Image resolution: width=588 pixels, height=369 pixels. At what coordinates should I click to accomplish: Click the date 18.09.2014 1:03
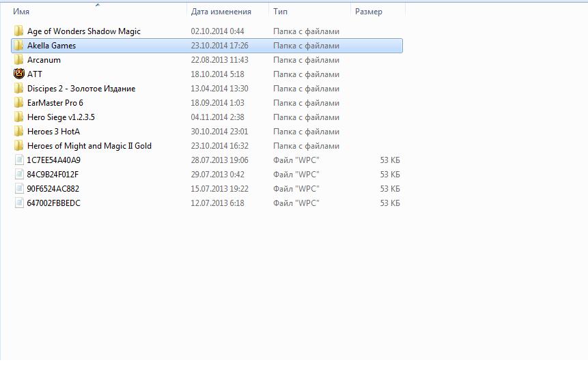[217, 102]
